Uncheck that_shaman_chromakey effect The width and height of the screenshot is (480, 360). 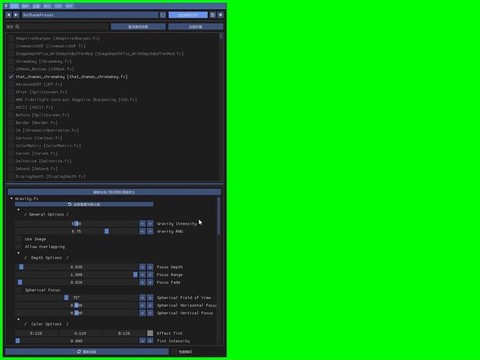tap(11, 77)
